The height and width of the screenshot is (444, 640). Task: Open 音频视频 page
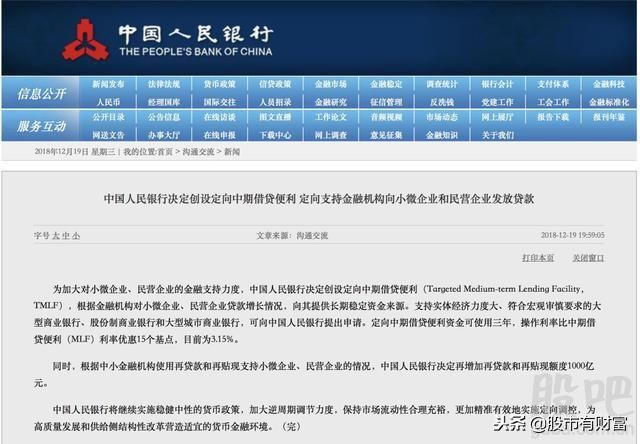pos(386,118)
